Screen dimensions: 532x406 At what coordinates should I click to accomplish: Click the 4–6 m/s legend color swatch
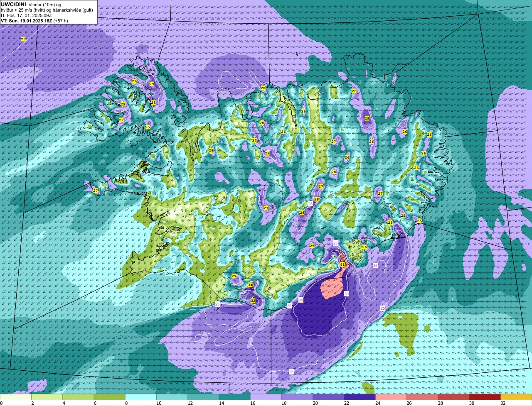(x=78, y=397)
